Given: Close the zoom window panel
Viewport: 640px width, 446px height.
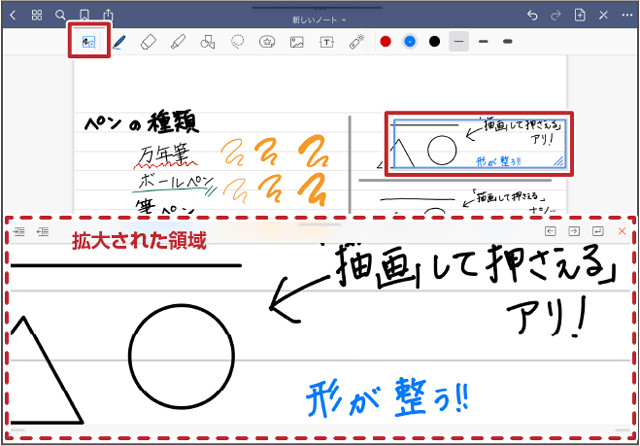Looking at the screenshot, I should (622, 232).
